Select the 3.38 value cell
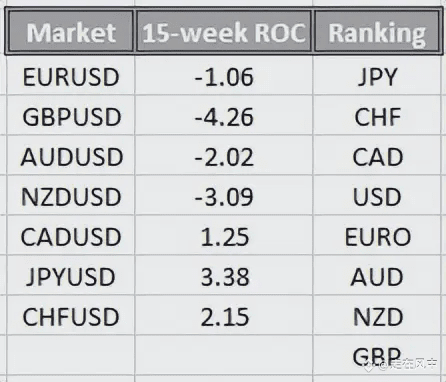The width and height of the screenshot is (446, 382). (x=224, y=276)
